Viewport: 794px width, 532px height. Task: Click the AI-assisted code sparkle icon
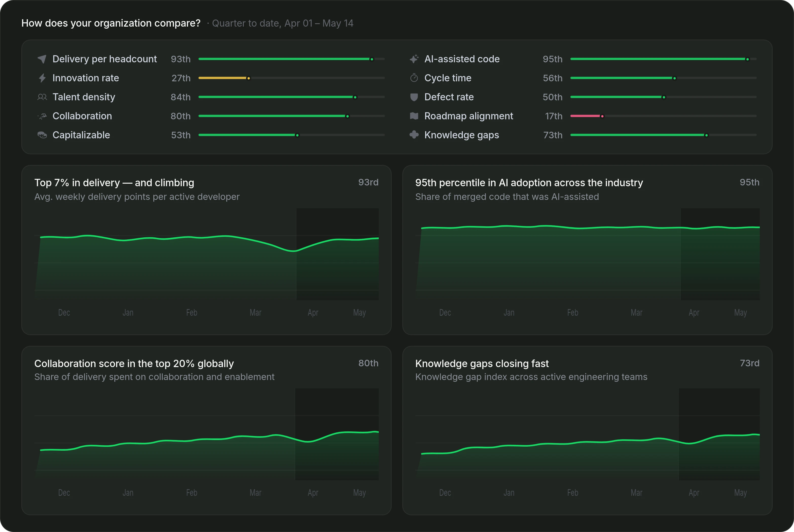tap(414, 59)
